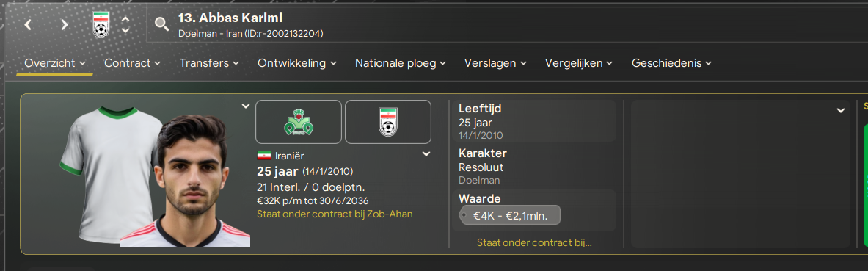Open the Nationale ploeg menu

(x=400, y=63)
